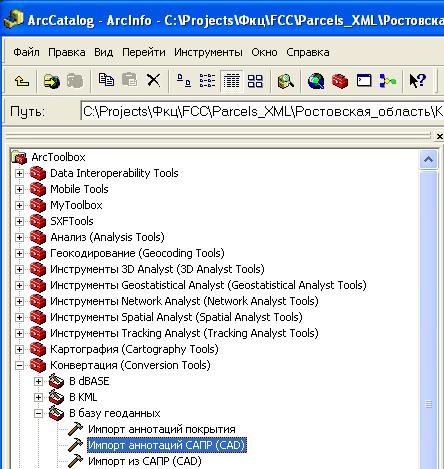Expand Инструменты Tracking Analyst plus box
Screen dimensions: 444x469
(19, 333)
